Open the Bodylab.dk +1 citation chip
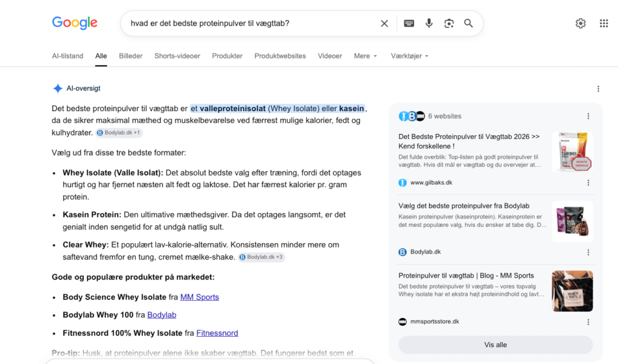Viewport: 618px width, 364px height. [119, 133]
